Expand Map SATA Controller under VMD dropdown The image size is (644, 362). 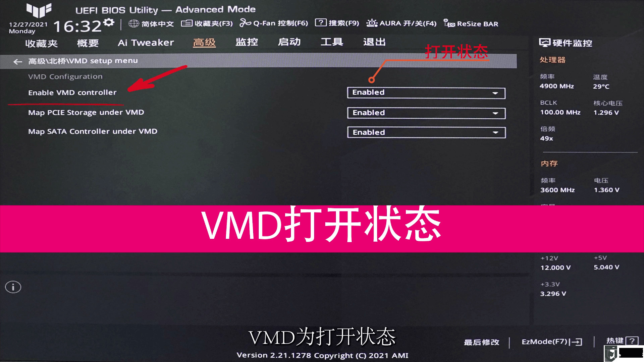point(496,132)
